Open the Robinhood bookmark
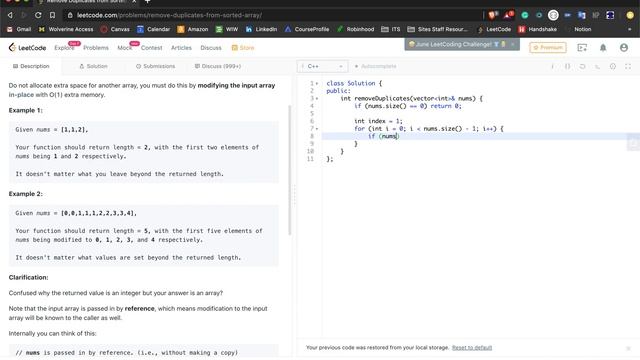Viewport: 640px width, 360px height. 355,29
